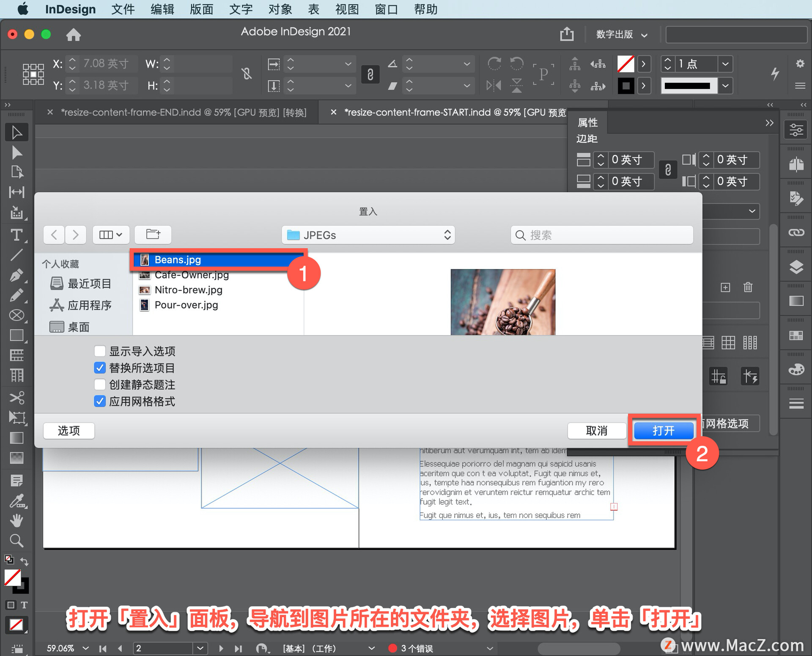Open stroke weight 1 点 dropdown arrow
This screenshot has height=656, width=812.
coord(725,64)
